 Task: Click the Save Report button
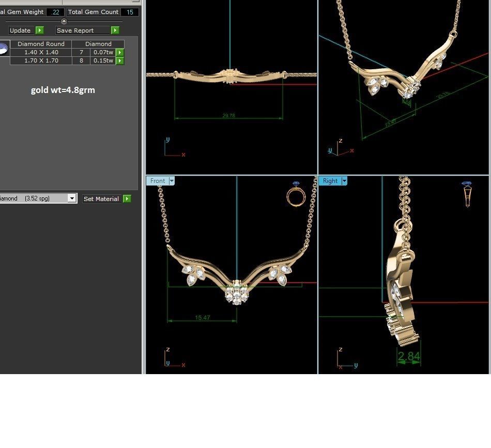tap(83, 30)
